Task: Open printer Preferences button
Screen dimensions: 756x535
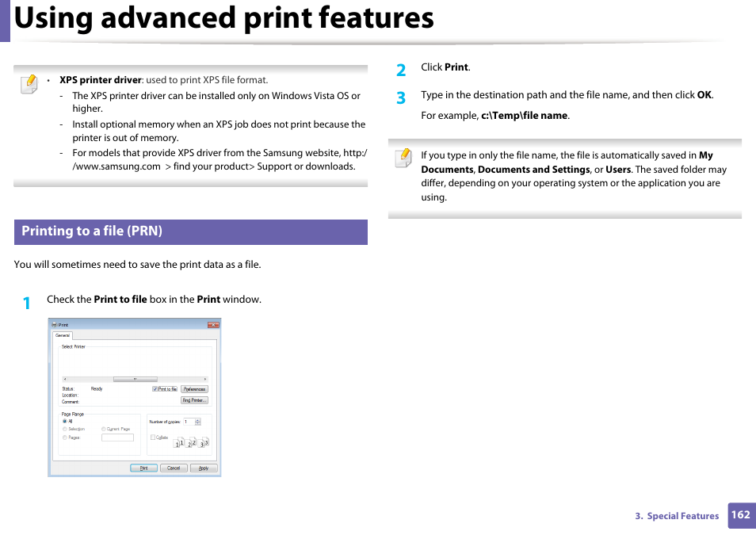Action: pos(194,389)
